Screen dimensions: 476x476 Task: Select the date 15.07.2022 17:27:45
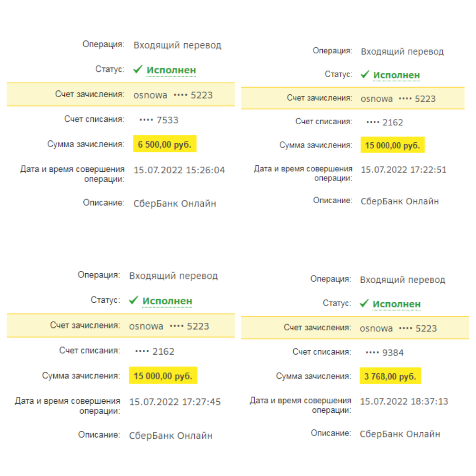[x=175, y=402]
